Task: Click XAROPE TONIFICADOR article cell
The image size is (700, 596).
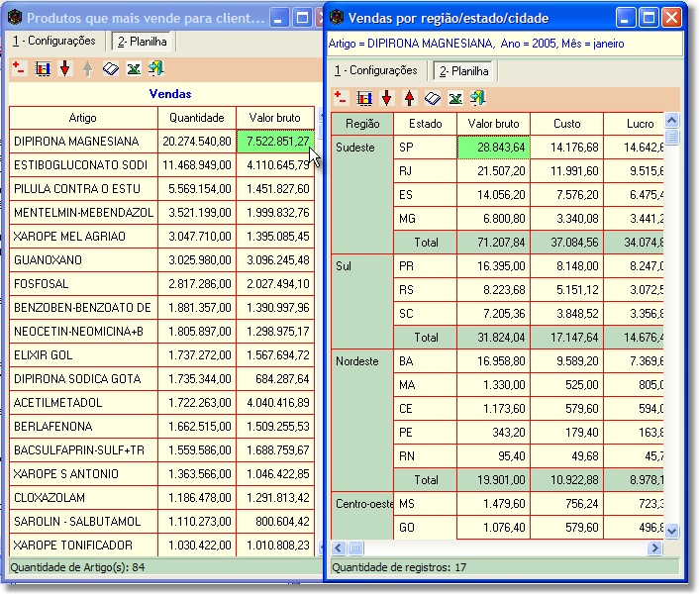Action: [83, 546]
